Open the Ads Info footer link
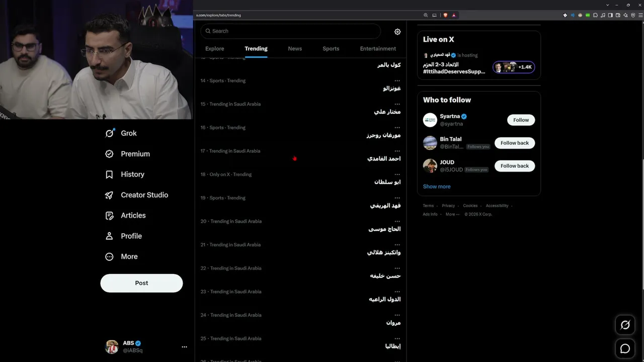 430,214
